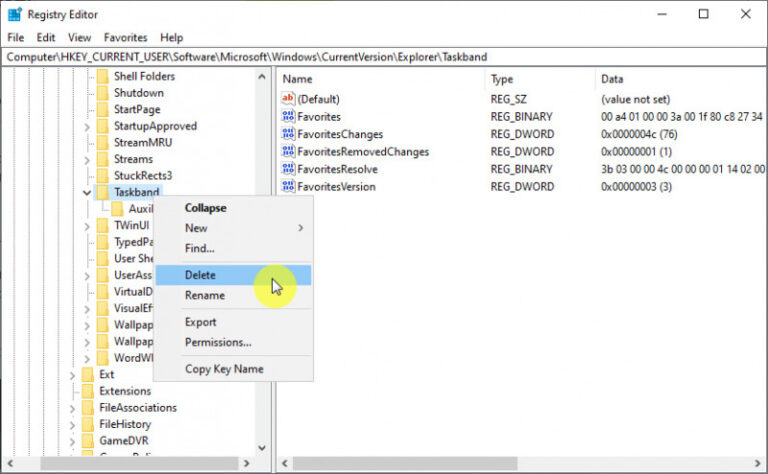Click the (Default) string value icon
Image resolution: width=768 pixels, height=474 pixels.
tap(289, 99)
